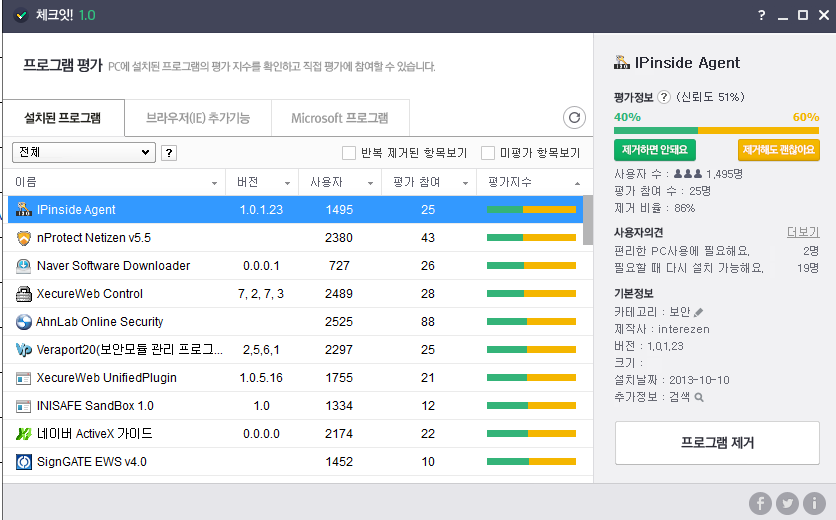Open the 버전 column dropdown arrow

[x=287, y=183]
